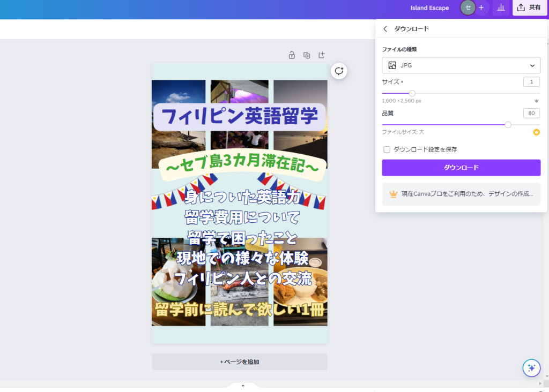Launch the Canva assistant sparkle button
The image size is (549, 392).
pyautogui.click(x=531, y=368)
